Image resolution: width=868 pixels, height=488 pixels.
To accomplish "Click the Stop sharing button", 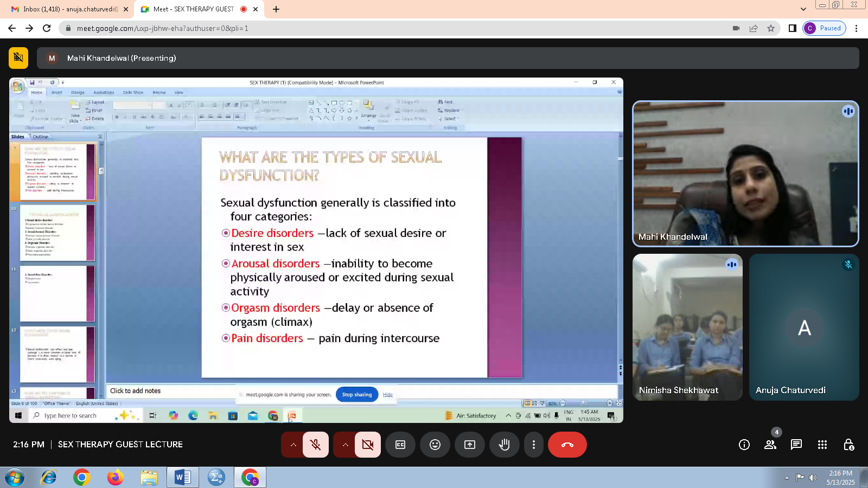I will 356,394.
